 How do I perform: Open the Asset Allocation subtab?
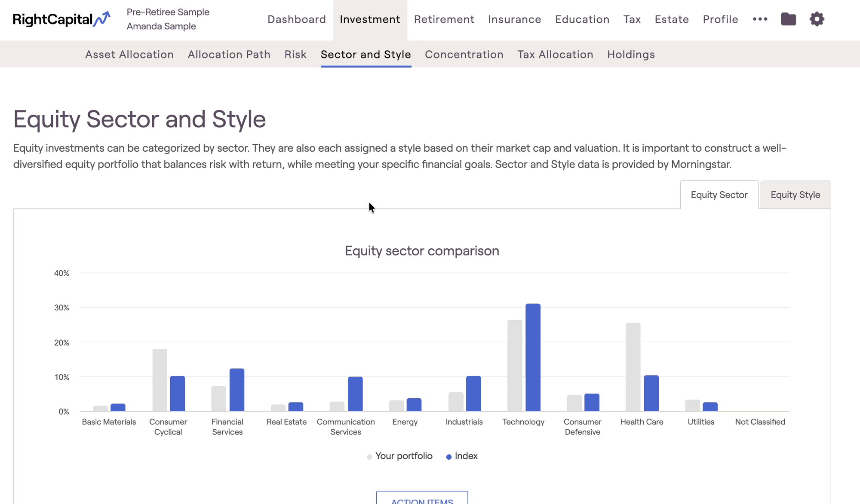coord(129,55)
